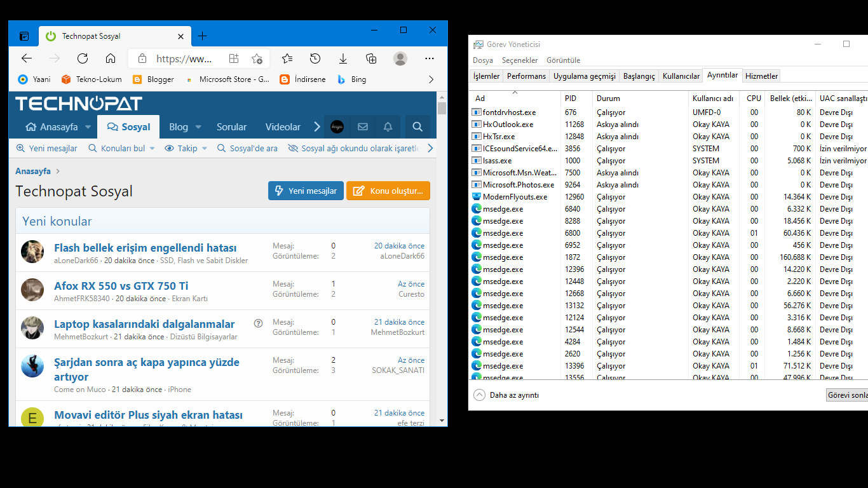
Task: Open Edge Downloads panel
Action: (343, 58)
